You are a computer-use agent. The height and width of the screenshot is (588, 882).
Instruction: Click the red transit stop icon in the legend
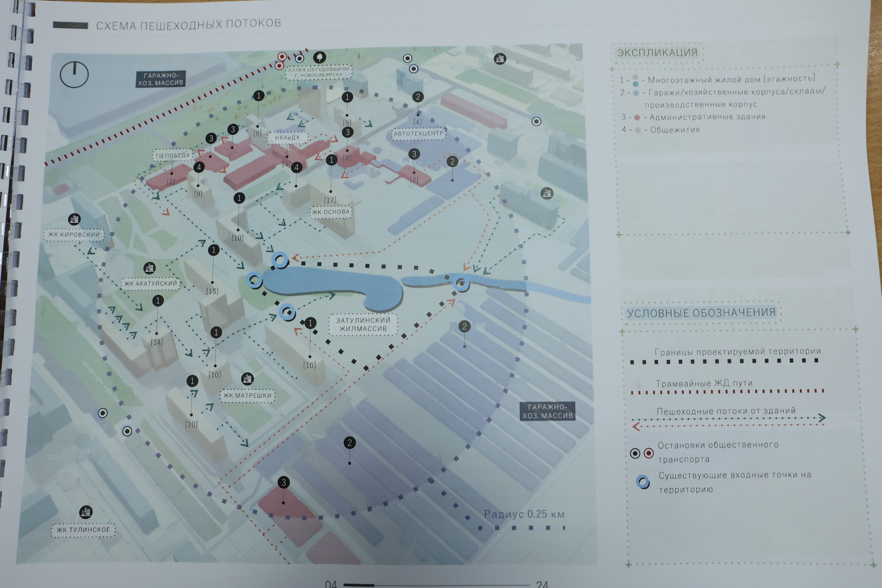[x=649, y=453]
